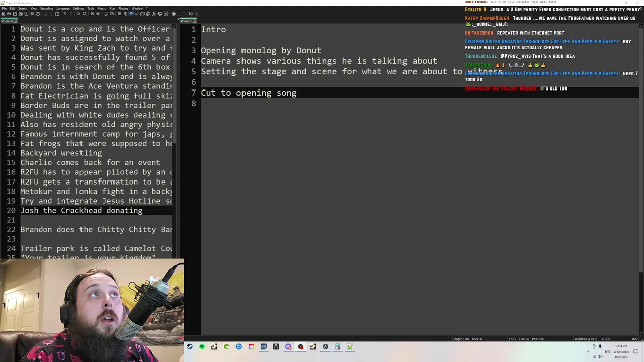Screen dimensions: 644x362
Task: Open the Language menu
Action: click(63, 8)
